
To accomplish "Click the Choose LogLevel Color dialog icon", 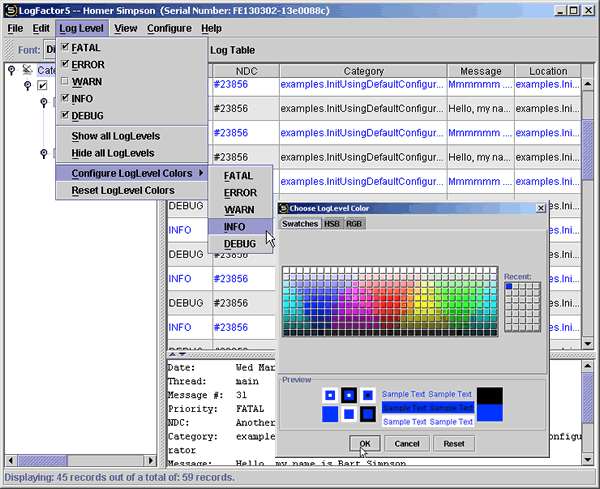I will click(x=284, y=208).
